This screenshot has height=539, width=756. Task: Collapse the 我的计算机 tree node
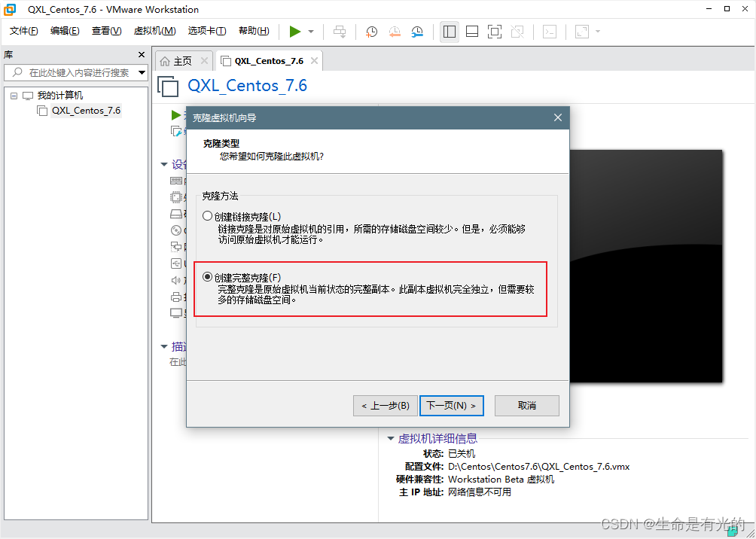coord(14,96)
